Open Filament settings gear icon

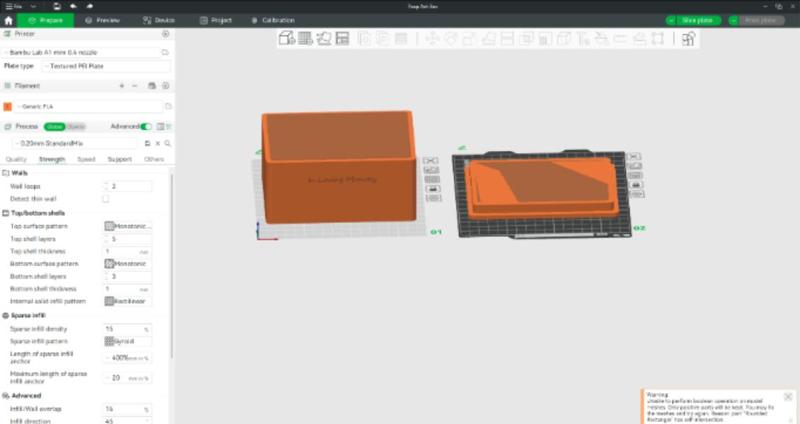pyautogui.click(x=165, y=86)
